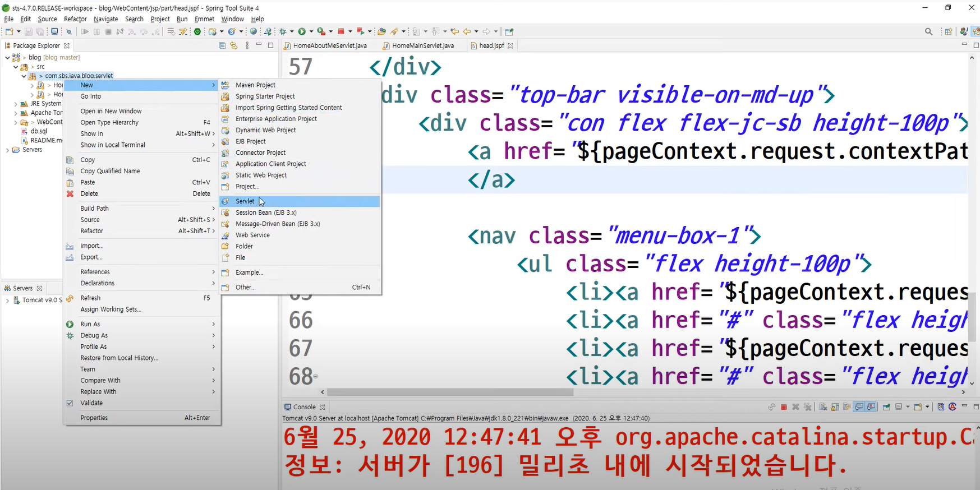Toggle the Validate checkbox in context menu
Viewport: 980px width, 490px height.
[x=70, y=403]
